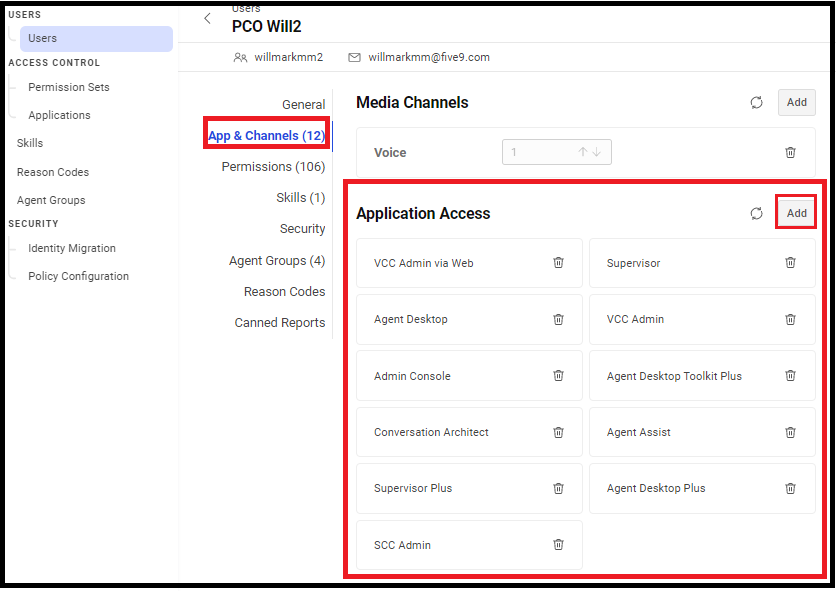The image size is (836, 591).
Task: Click the willmarkmm@five9.com email text
Action: (x=429, y=57)
